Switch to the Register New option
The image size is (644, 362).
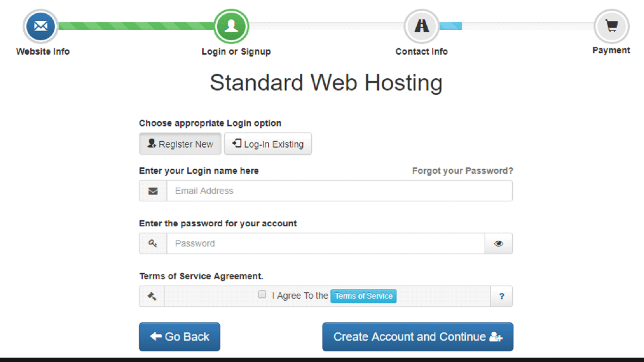click(x=180, y=144)
